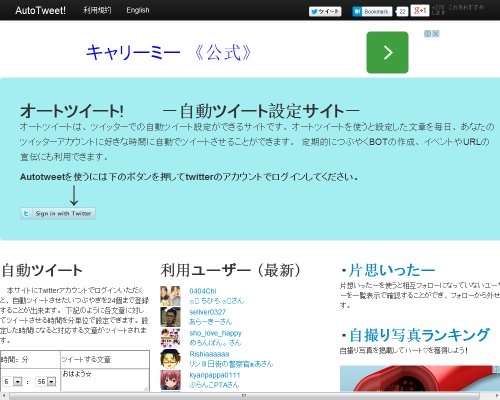Open user seilver0327 profile link

207,312
